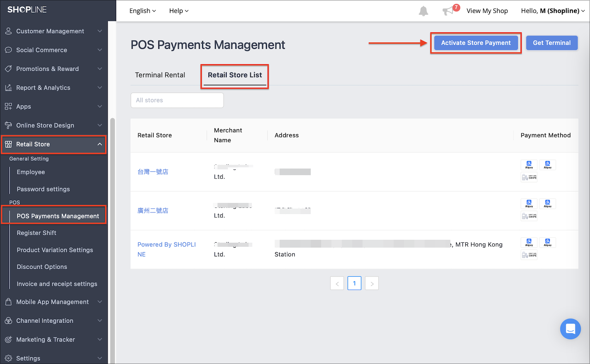590x364 pixels.
Task: Click the Retail Store storefront icon
Action: [x=8, y=144]
